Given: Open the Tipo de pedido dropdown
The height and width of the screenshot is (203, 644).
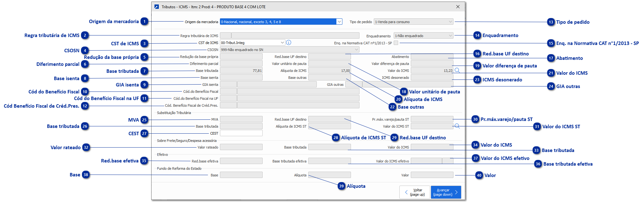Looking at the screenshot, I should (450, 22).
